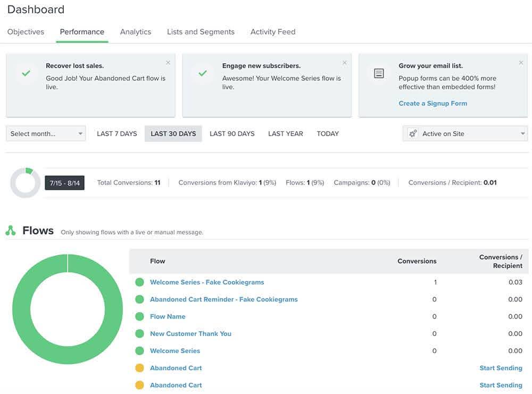Dismiss the Grow your email list card
Image resolution: width=532 pixels, height=394 pixels.
[x=521, y=62]
